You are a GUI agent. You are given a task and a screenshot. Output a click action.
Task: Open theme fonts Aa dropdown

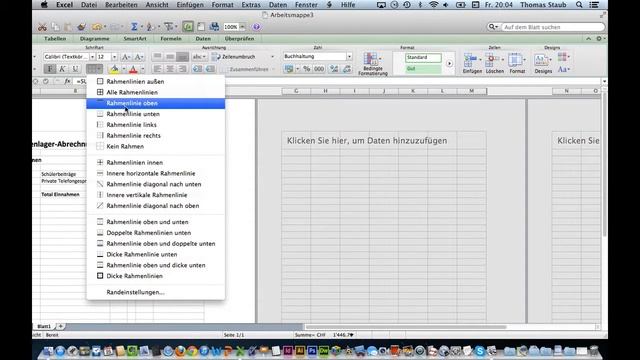click(564, 69)
